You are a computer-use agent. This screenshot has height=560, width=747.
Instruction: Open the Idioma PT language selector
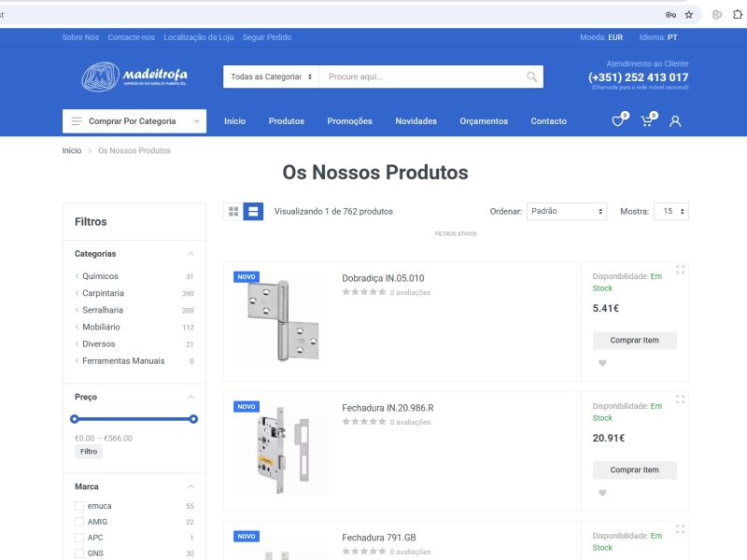coord(658,37)
